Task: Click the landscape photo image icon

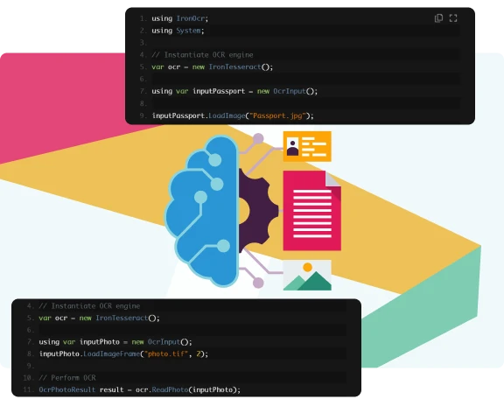Action: (307, 276)
